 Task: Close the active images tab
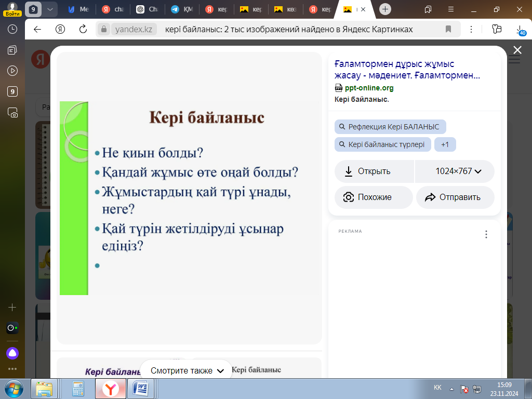363,9
